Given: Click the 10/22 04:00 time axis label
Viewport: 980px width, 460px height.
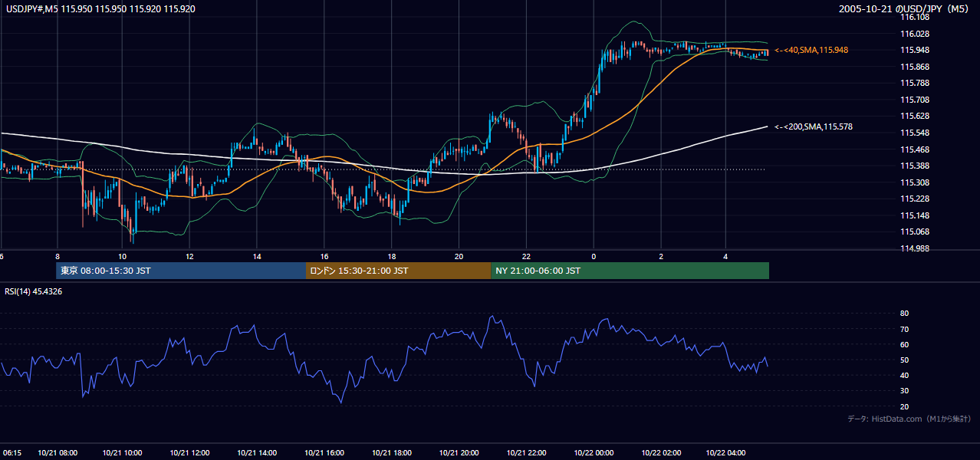Looking at the screenshot, I should tap(727, 453).
